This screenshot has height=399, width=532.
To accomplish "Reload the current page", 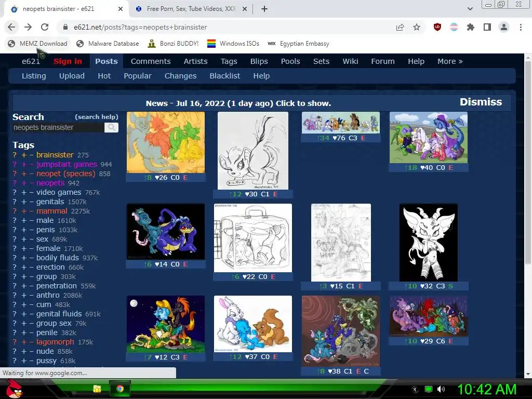I will (45, 27).
